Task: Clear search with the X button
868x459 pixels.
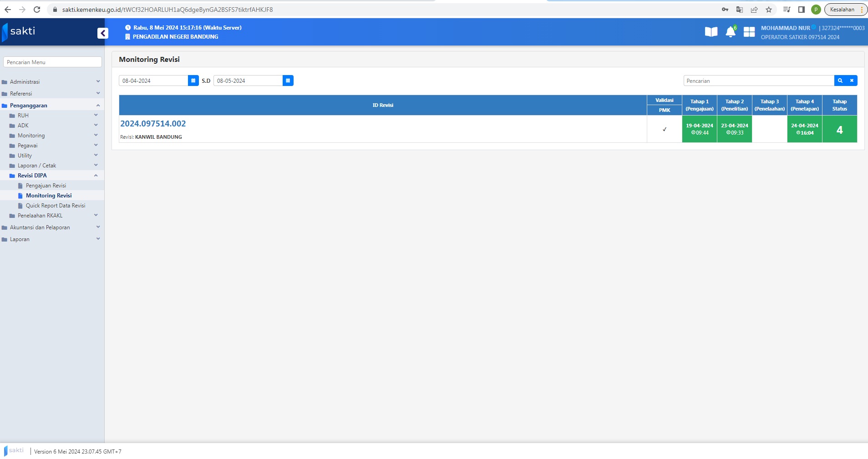Action: click(852, 81)
